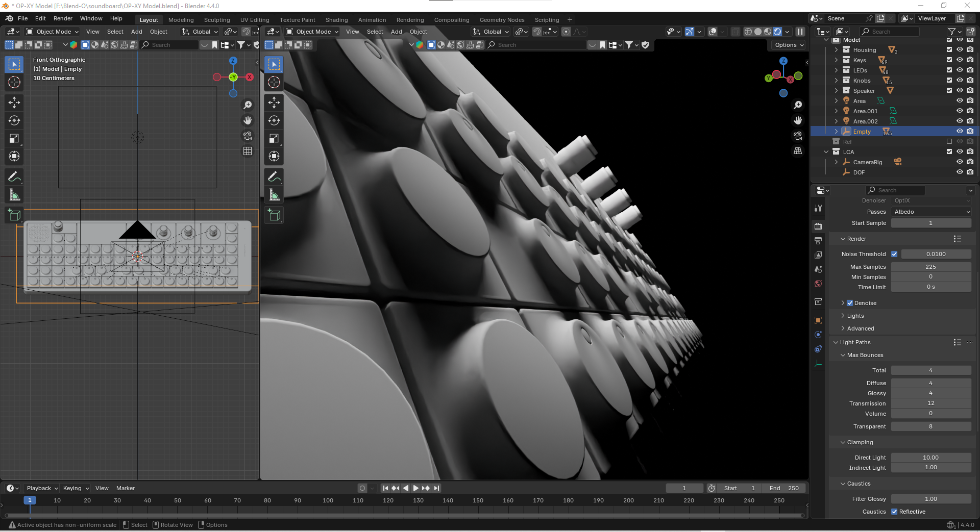The height and width of the screenshot is (532, 980).
Task: Enable the Ref collection checkbox
Action: click(x=949, y=142)
